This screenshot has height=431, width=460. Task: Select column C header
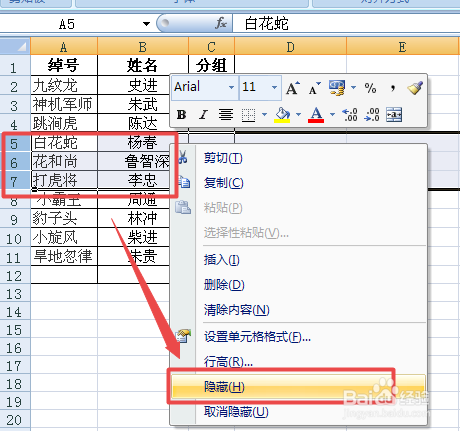click(211, 46)
